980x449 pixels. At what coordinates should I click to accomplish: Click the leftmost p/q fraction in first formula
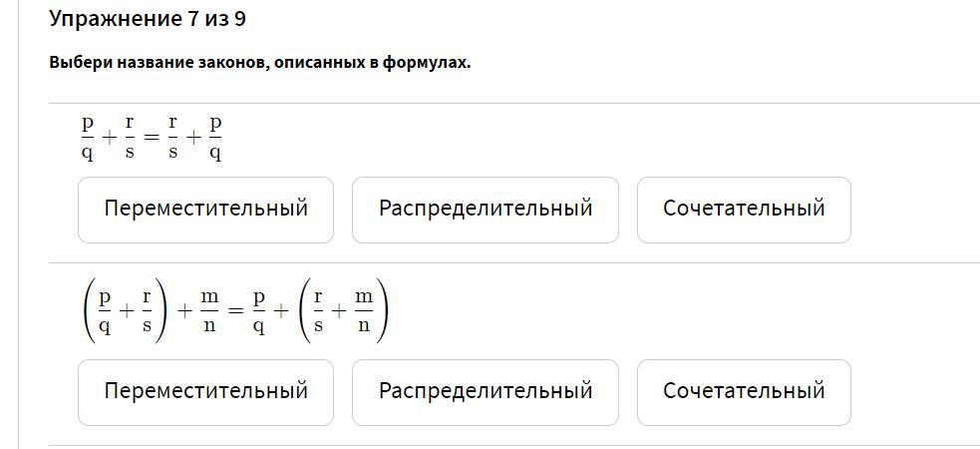click(88, 138)
